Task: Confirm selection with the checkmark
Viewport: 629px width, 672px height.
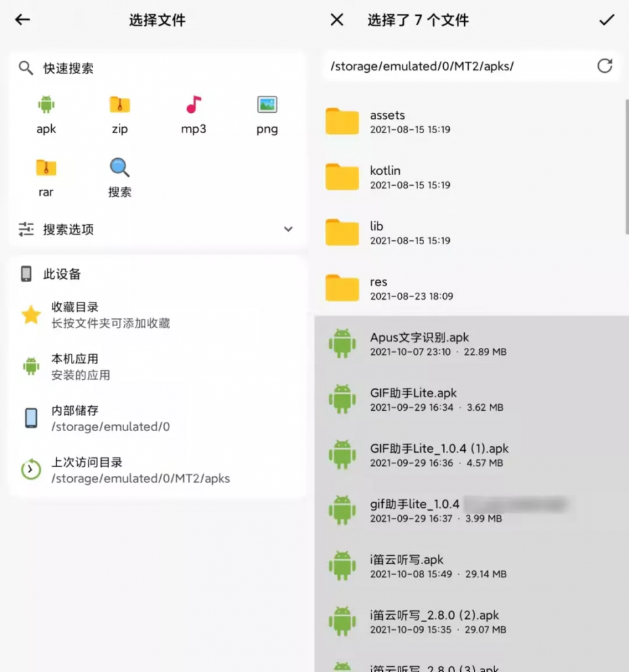Action: 607,20
